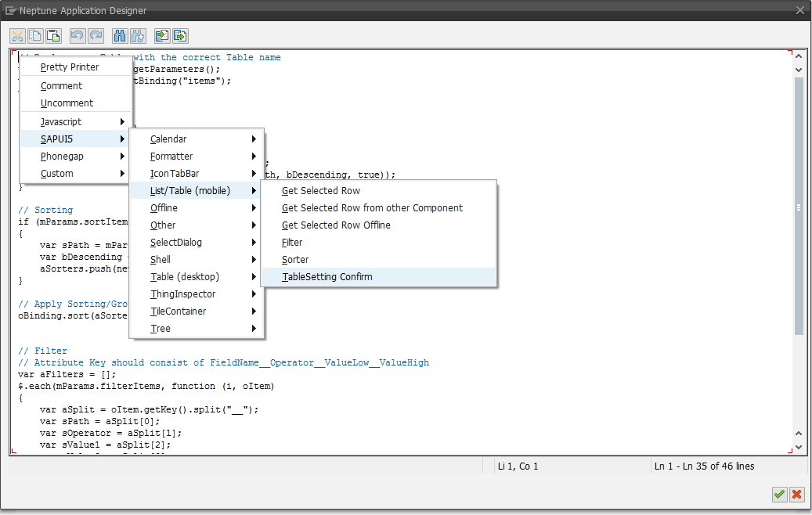Confirm with the green checkmark button
The height and width of the screenshot is (515, 812).
tap(779, 494)
